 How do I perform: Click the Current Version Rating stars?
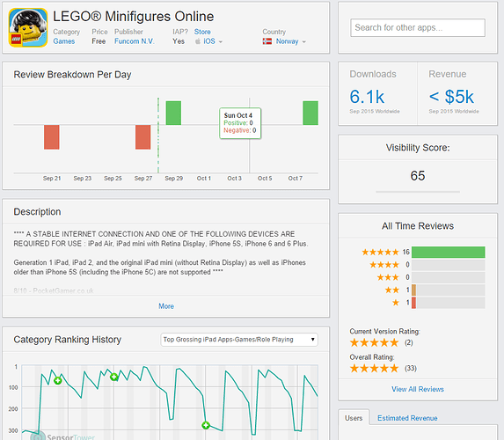[x=374, y=342]
